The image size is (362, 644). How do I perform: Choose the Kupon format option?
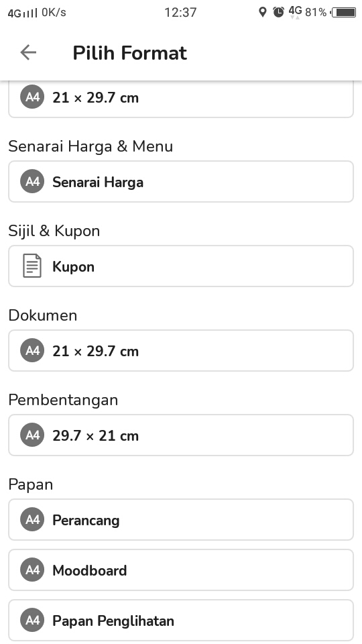coord(181,266)
